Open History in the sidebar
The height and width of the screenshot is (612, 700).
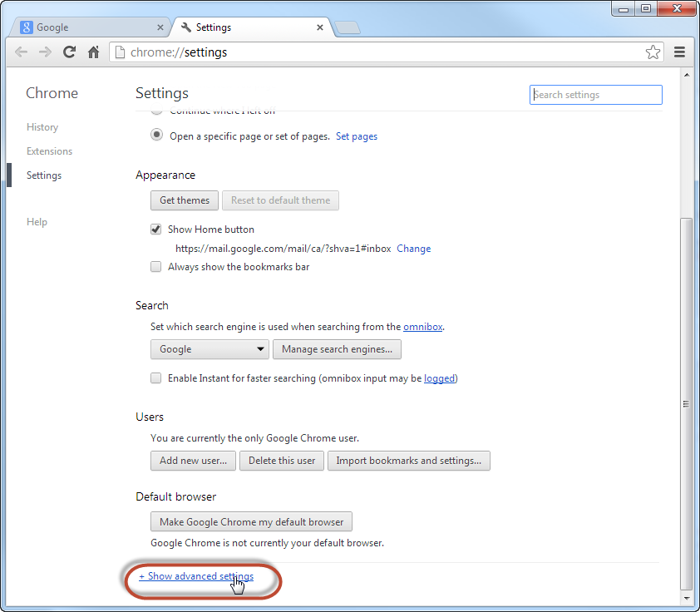pyautogui.click(x=42, y=127)
